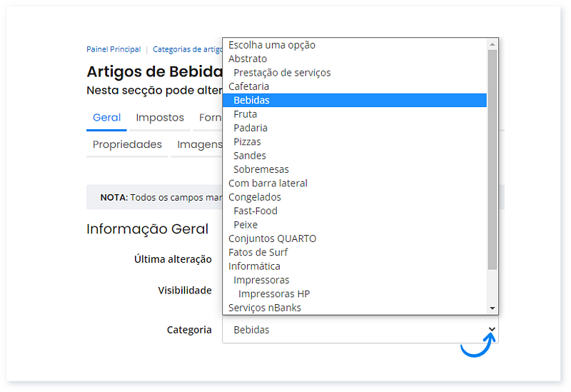The height and width of the screenshot is (392, 571).
Task: Click the scroll down arrow of list
Action: 492,308
